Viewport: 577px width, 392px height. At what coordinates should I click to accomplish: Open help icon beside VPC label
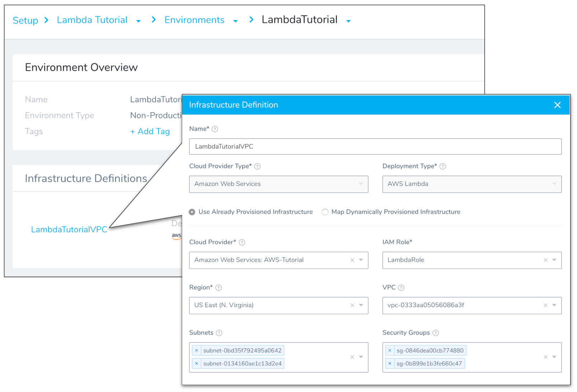pyautogui.click(x=401, y=288)
